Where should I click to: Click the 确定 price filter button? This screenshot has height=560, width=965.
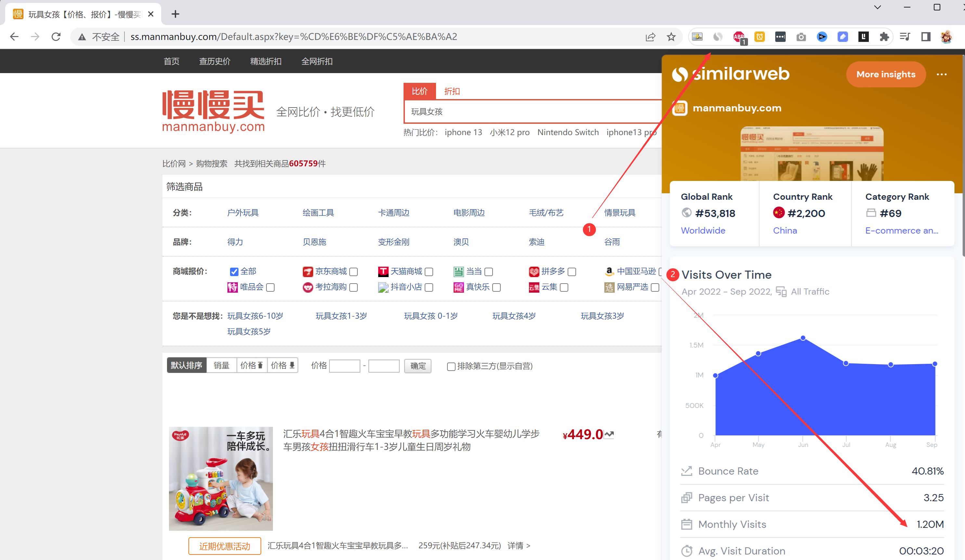(418, 366)
